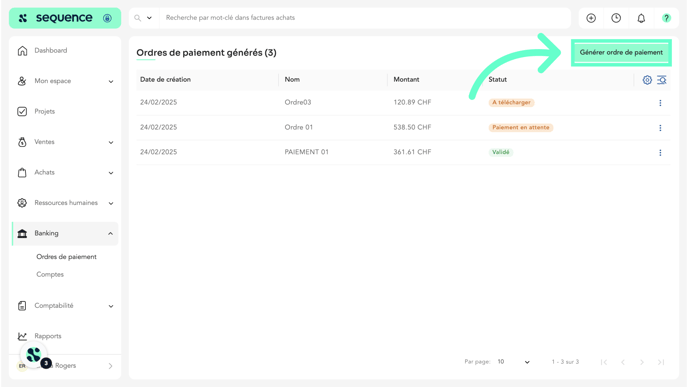Open the search scope dropdown arrow
The height and width of the screenshot is (387, 688).
(x=149, y=18)
